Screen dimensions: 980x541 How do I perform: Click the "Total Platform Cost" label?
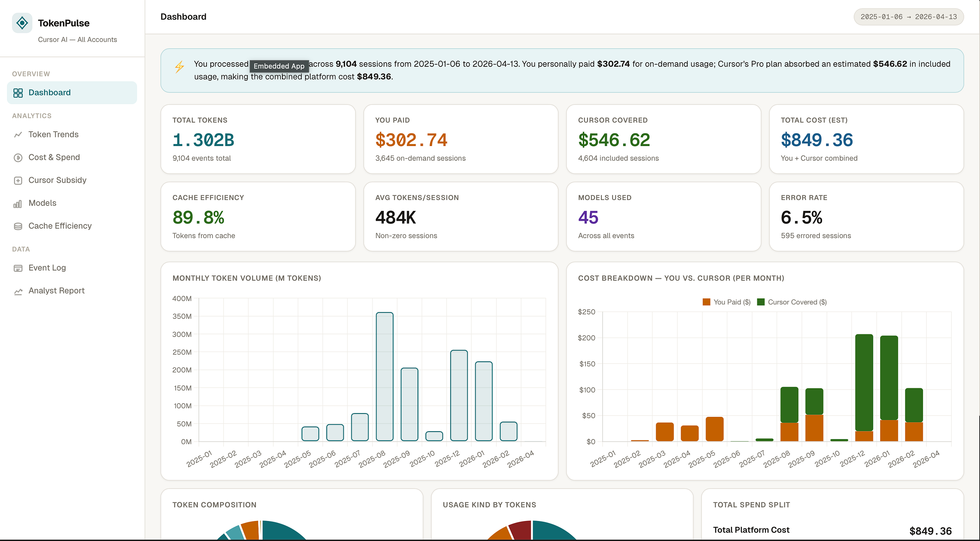[751, 530]
